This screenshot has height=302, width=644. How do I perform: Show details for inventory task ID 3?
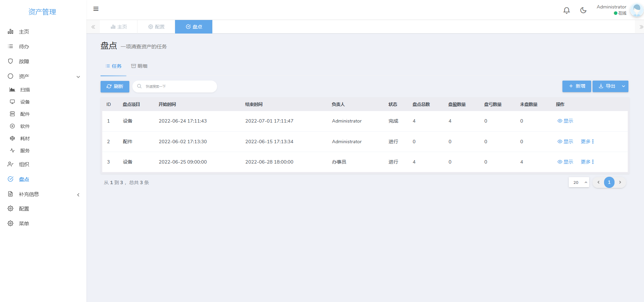(565, 162)
